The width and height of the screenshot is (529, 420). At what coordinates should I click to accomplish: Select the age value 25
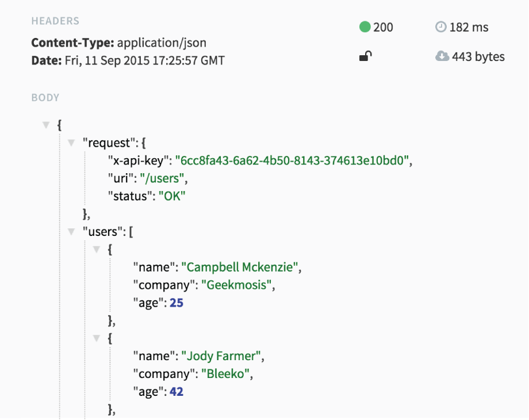176,302
